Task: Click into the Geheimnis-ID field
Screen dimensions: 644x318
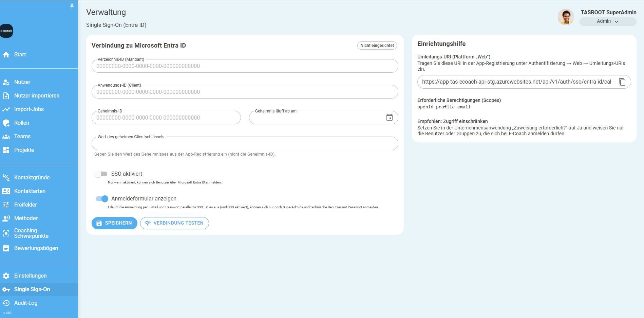Action: (166, 118)
